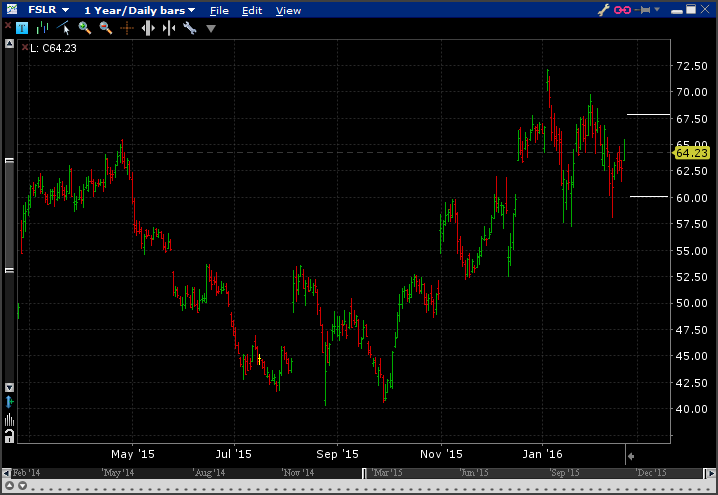Image resolution: width=718 pixels, height=495 pixels.
Task: Click the vertical price scrollbar thumb
Action: pos(9,215)
